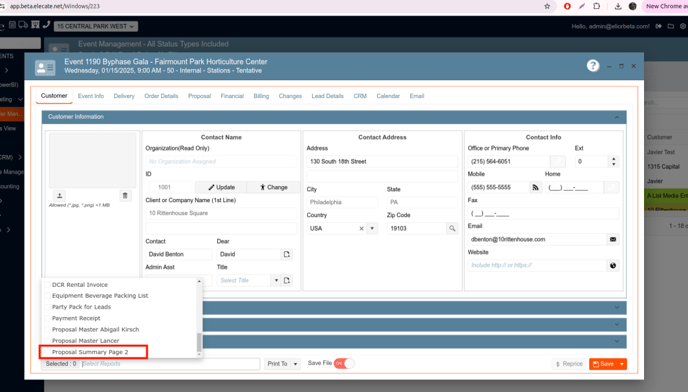
Task: Click the red Opera extension icon
Action: 567,6
